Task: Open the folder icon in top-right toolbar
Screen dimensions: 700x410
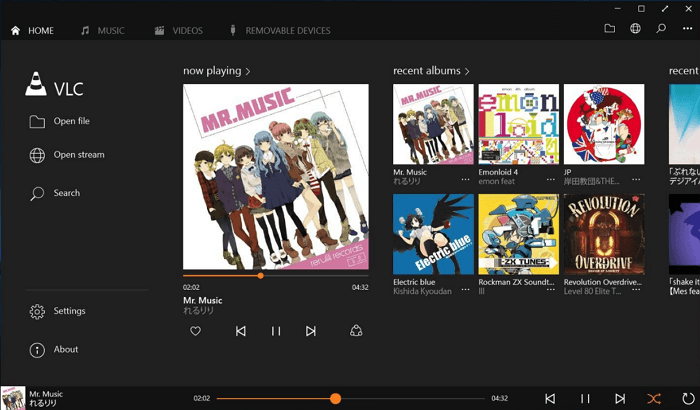Action: 610,29
